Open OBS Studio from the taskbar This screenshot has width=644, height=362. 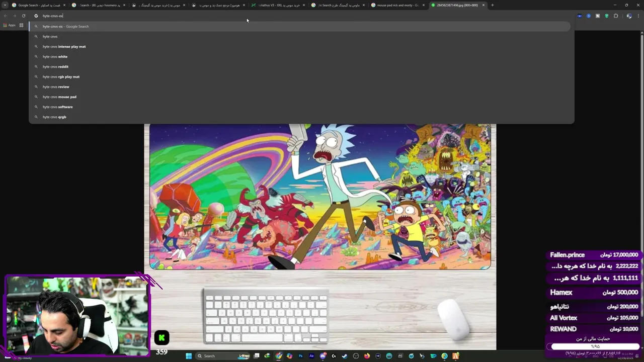coord(356,356)
